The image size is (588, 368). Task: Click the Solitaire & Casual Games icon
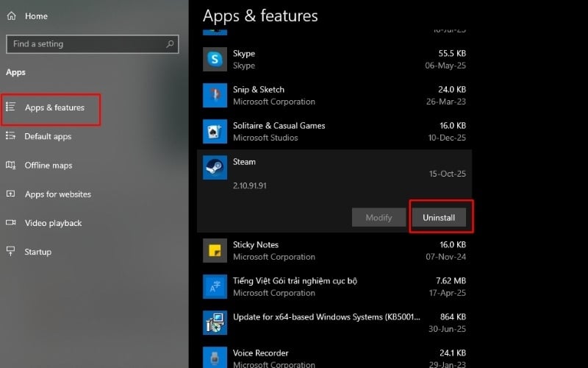[x=215, y=132]
